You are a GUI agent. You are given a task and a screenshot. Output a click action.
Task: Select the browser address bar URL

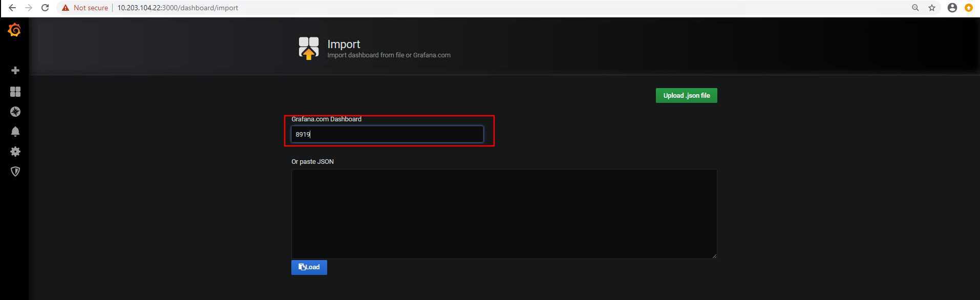coord(178,8)
